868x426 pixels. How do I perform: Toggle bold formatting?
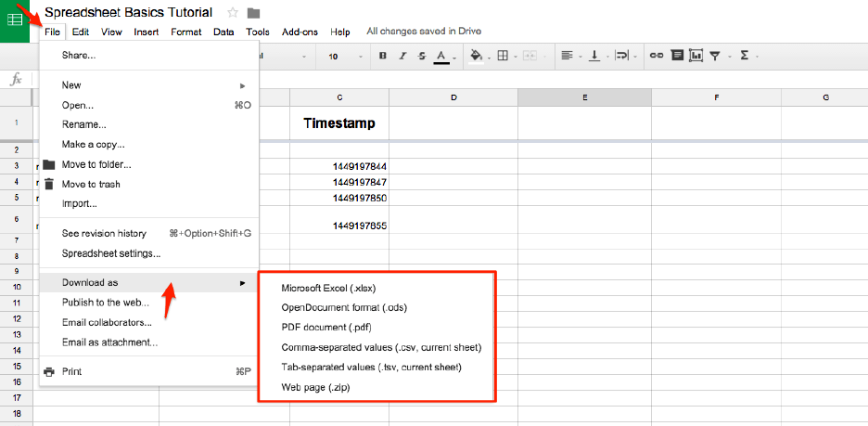click(x=382, y=56)
